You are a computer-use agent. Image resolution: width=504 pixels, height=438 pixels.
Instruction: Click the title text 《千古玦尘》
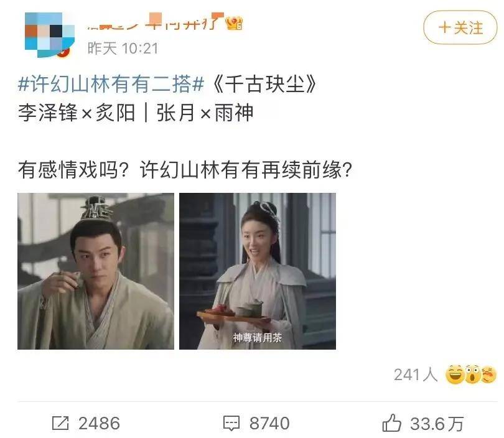264,84
